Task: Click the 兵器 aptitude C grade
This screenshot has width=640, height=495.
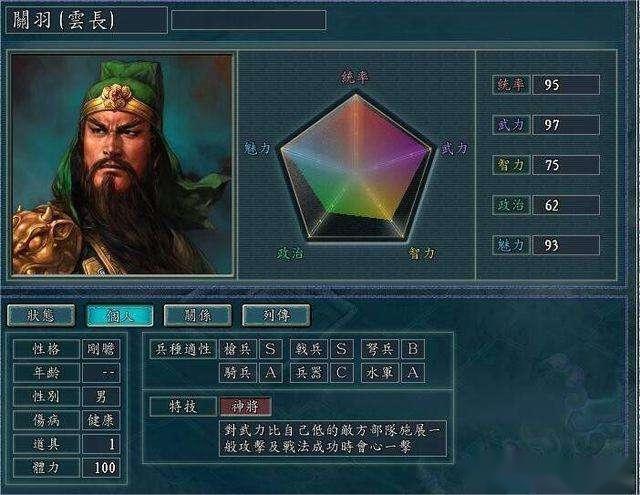Action: (x=342, y=373)
